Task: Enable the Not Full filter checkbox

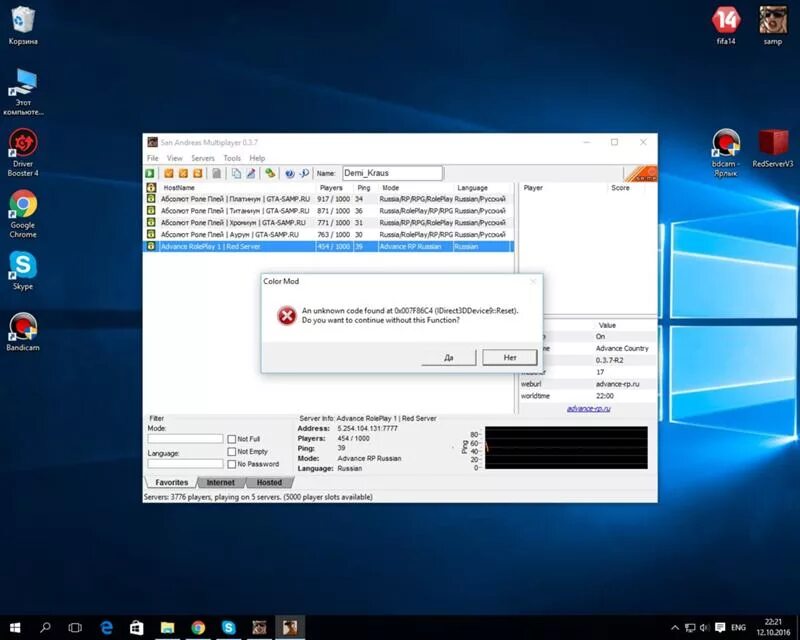Action: point(232,439)
